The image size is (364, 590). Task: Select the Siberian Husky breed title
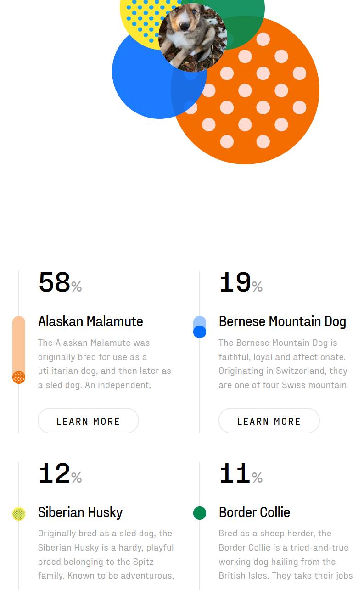tap(80, 512)
